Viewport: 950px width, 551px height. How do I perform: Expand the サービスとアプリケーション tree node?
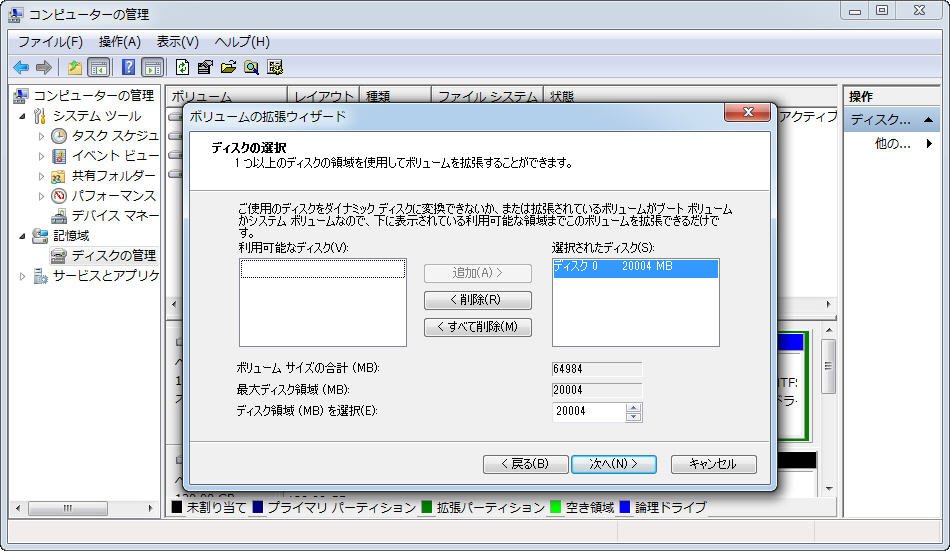click(22, 276)
